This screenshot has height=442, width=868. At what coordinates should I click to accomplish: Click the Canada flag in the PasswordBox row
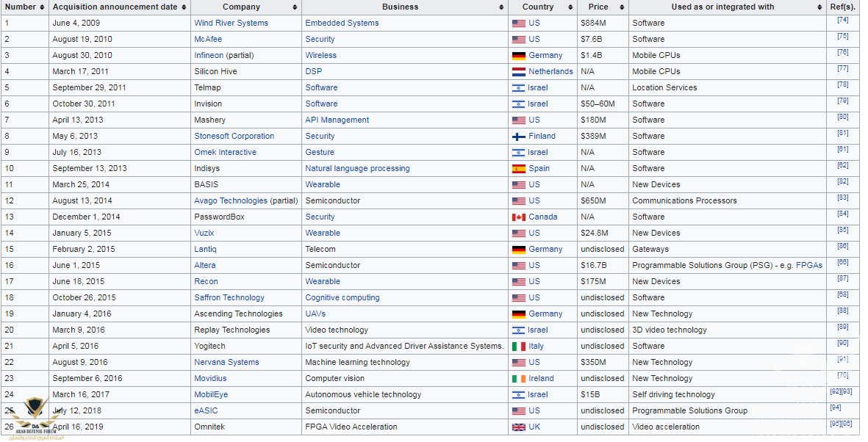519,217
